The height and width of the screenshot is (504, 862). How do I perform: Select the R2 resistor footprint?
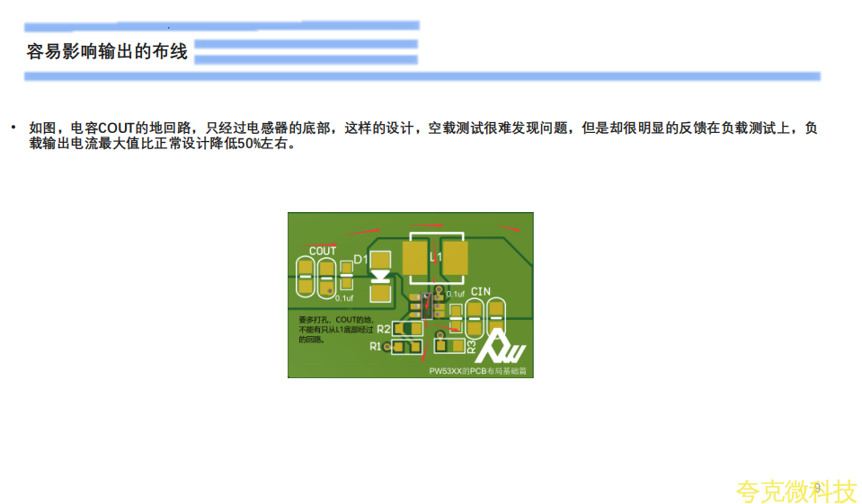(x=408, y=329)
